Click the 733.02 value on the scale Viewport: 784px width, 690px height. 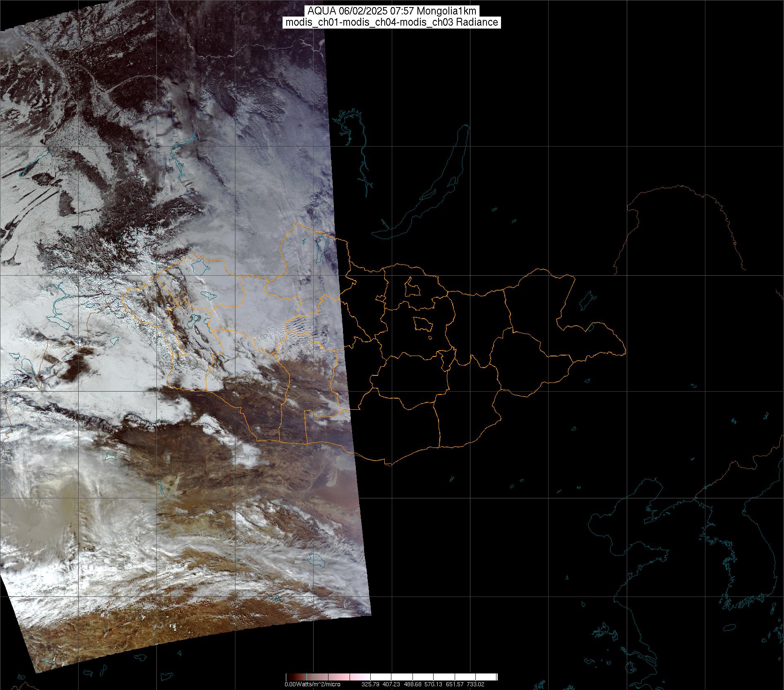pyautogui.click(x=475, y=684)
